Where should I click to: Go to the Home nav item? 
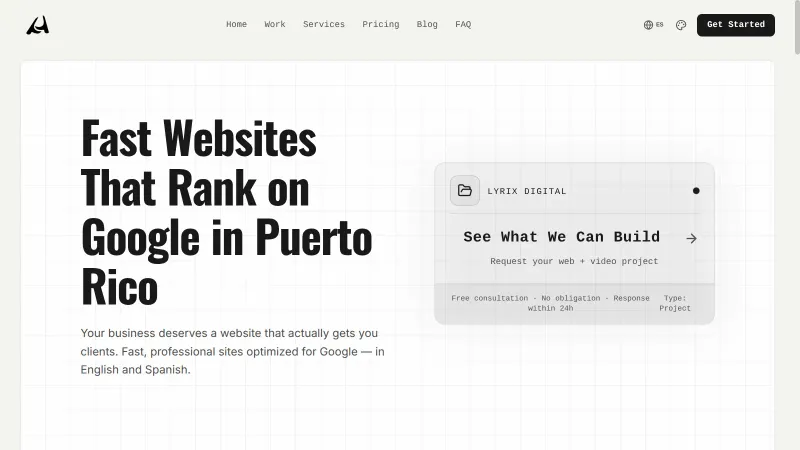click(236, 25)
